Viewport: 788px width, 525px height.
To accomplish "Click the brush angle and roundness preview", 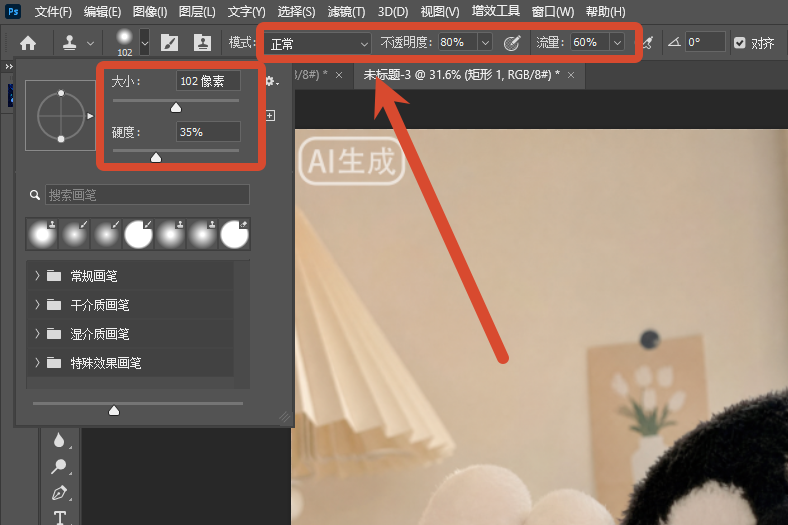I will 60,116.
